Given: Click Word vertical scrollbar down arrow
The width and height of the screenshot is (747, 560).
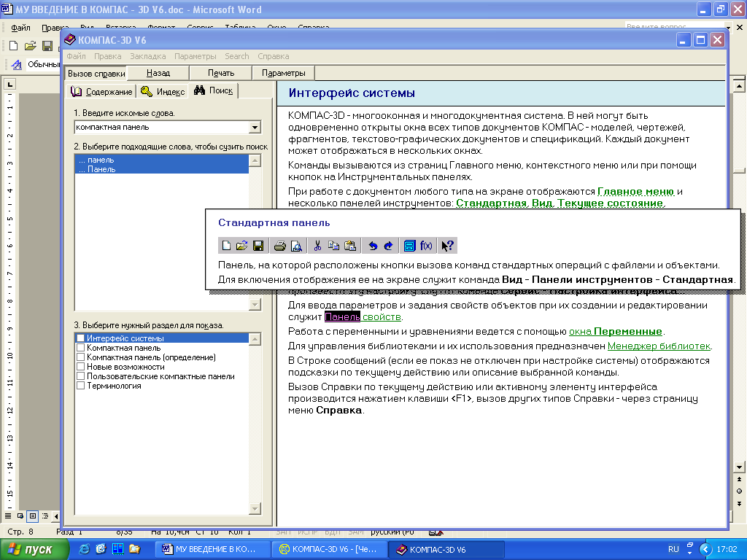Looking at the screenshot, I should coord(739,467).
